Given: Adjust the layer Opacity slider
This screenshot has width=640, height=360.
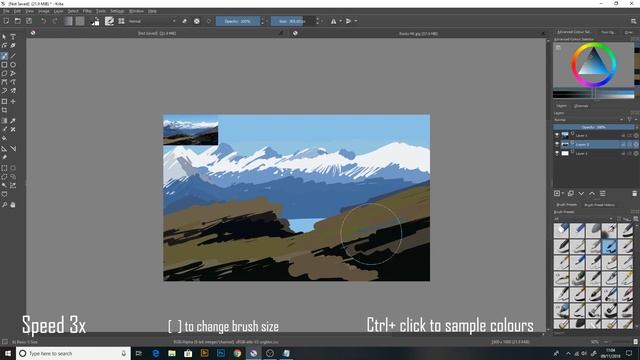Looking at the screenshot, I should (594, 127).
